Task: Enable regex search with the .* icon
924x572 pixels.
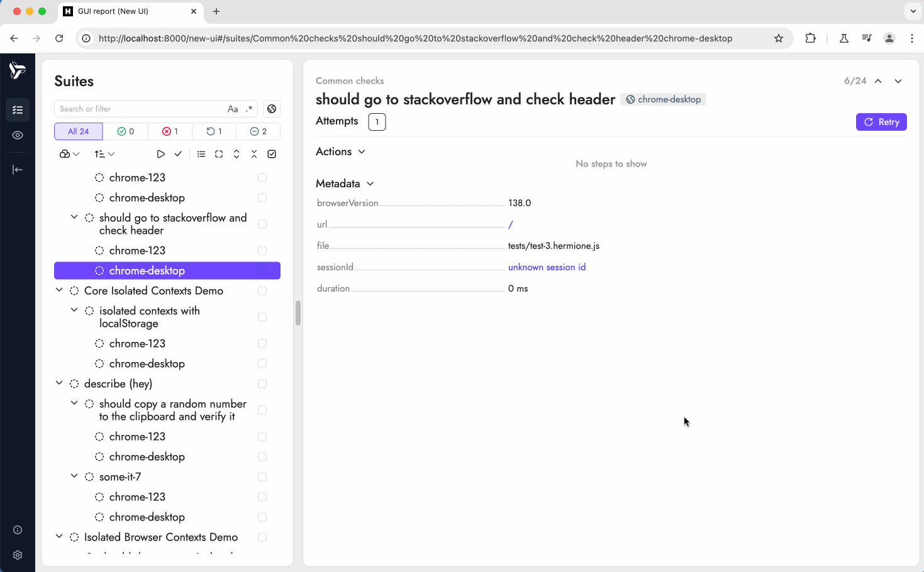Action: click(249, 109)
